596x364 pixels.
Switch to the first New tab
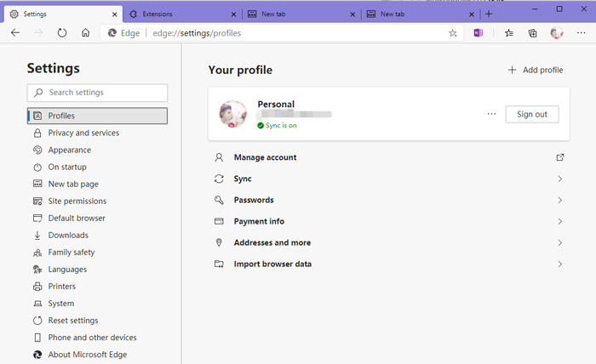pos(301,14)
